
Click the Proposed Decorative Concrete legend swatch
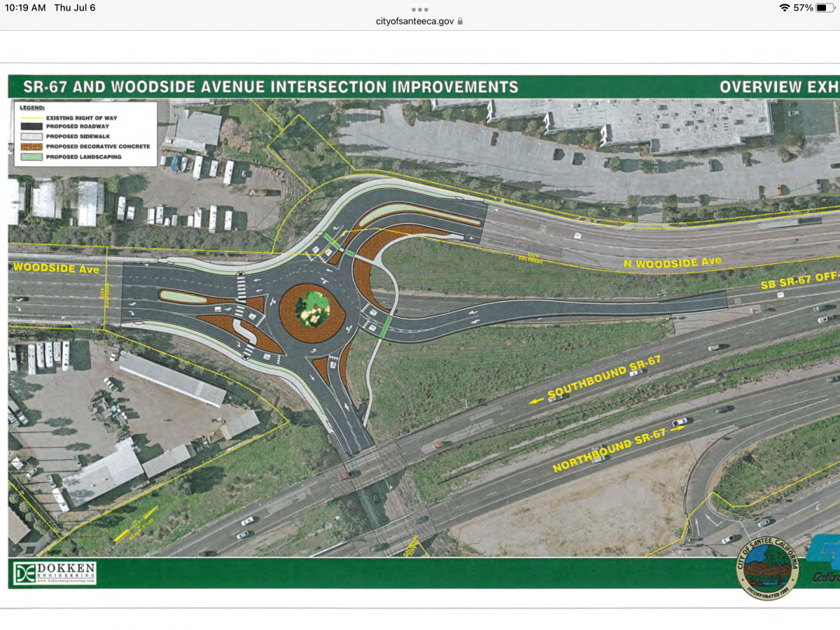tap(30, 147)
